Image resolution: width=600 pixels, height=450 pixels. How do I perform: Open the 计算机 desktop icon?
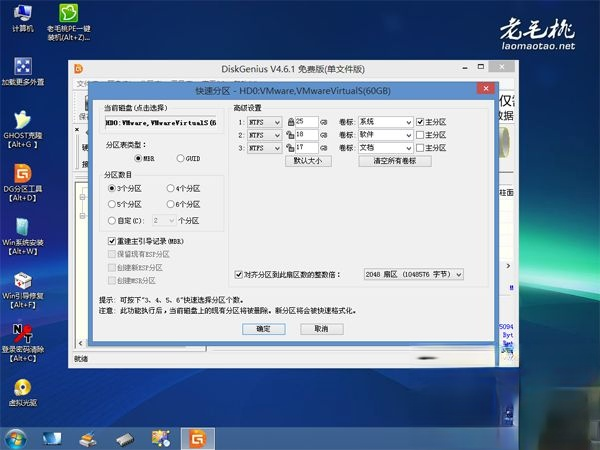(x=23, y=18)
